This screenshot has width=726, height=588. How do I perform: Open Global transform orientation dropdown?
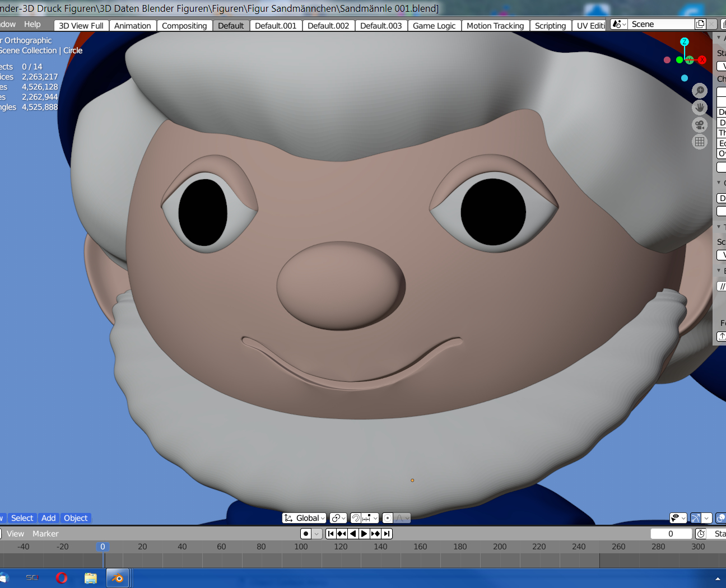click(305, 518)
